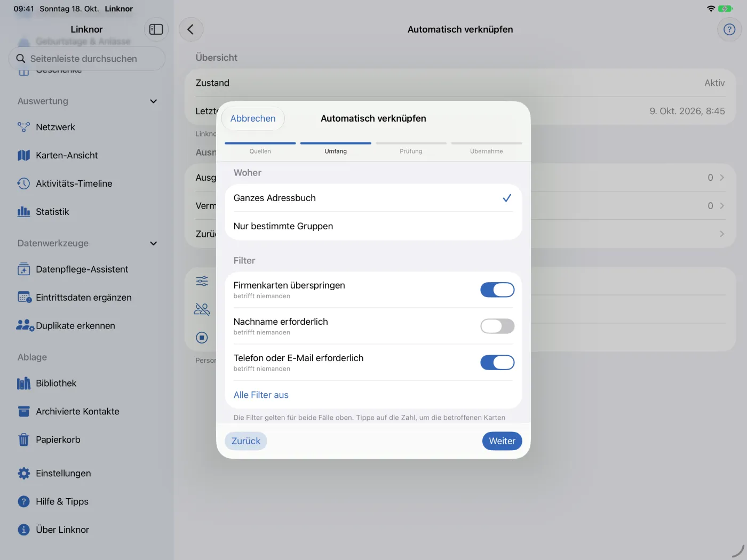This screenshot has width=747, height=560.
Task: Disable Firmenkarten überspringen switch
Action: click(497, 290)
